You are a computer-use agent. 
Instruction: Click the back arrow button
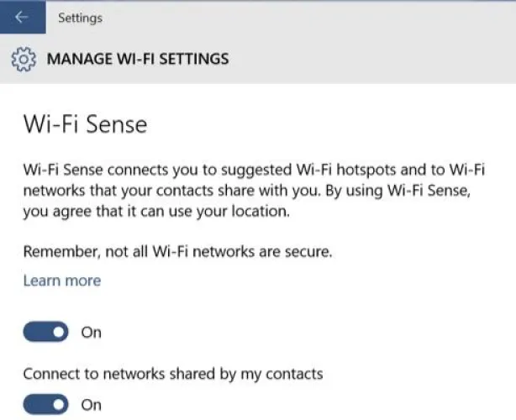click(21, 18)
